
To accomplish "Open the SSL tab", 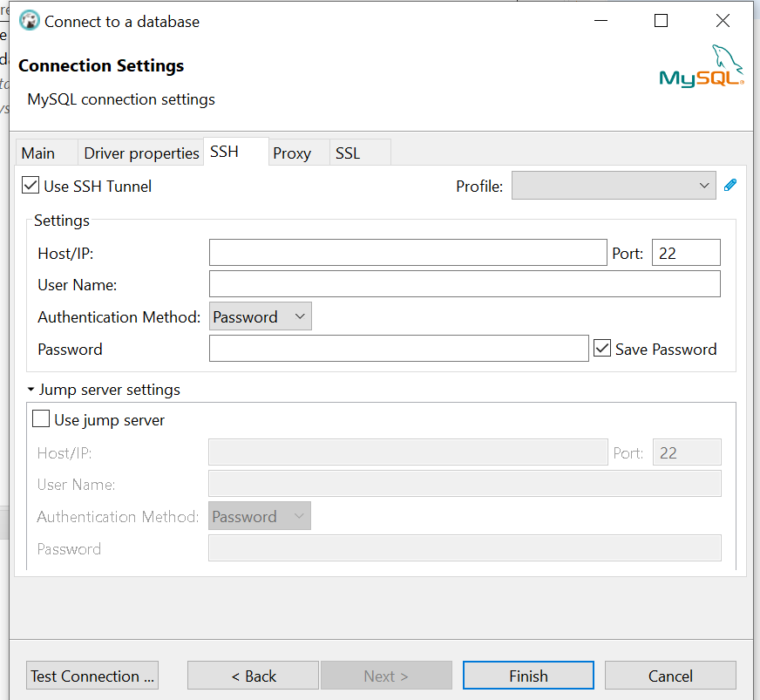I will 348,153.
